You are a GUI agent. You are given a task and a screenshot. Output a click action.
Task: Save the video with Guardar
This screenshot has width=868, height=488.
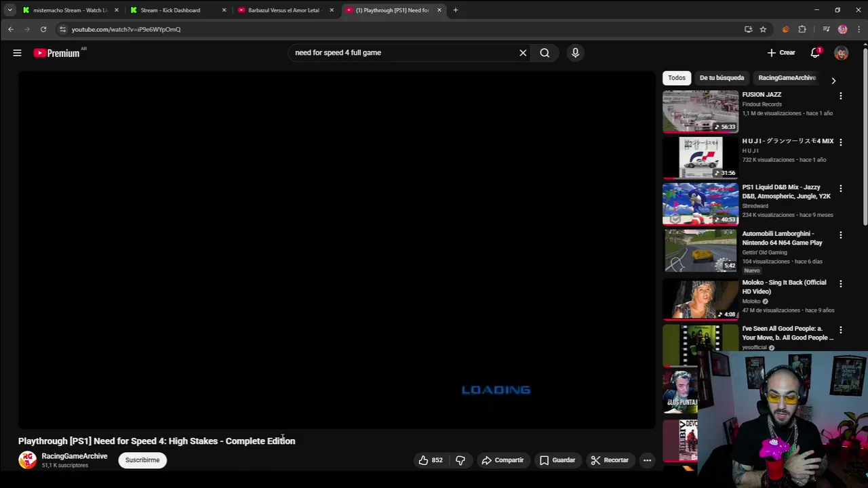click(x=557, y=460)
